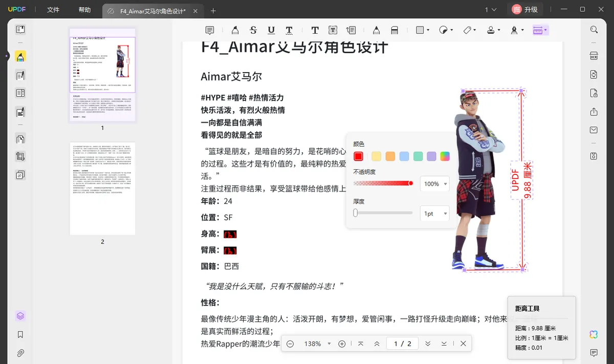Image resolution: width=614 pixels, height=364 pixels.
Task: Open the search magnifier icon
Action: [x=594, y=30]
